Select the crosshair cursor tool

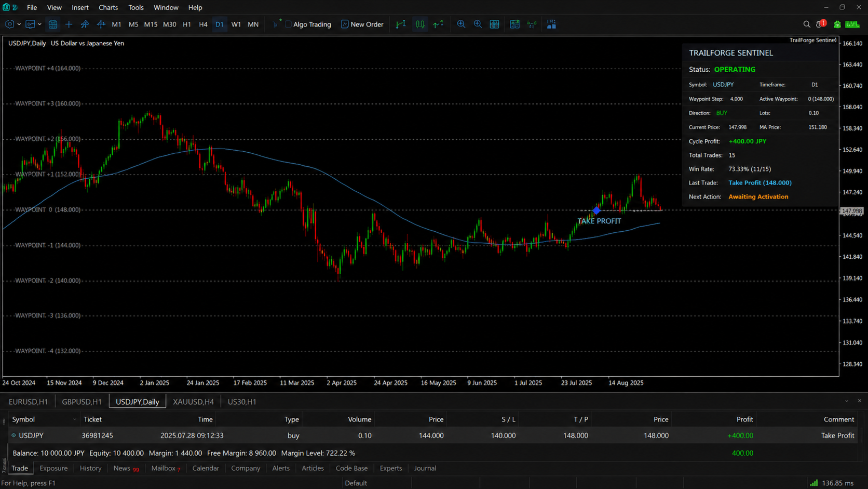click(x=69, y=24)
